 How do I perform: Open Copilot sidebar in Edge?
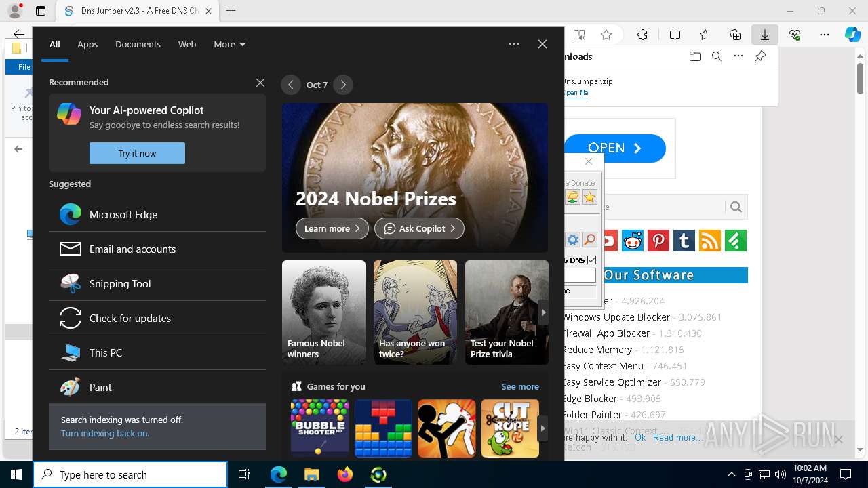point(853,35)
